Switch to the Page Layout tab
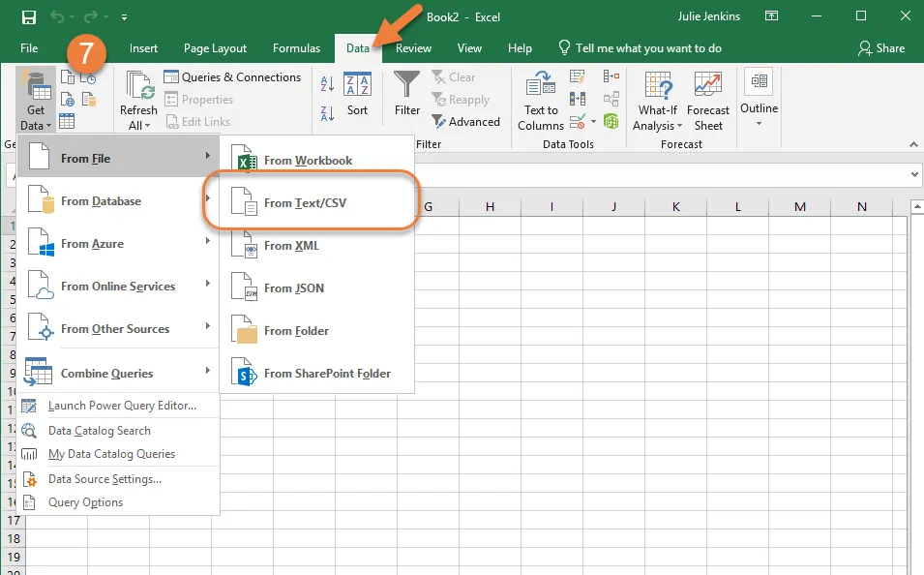The height and width of the screenshot is (575, 924). click(x=215, y=48)
